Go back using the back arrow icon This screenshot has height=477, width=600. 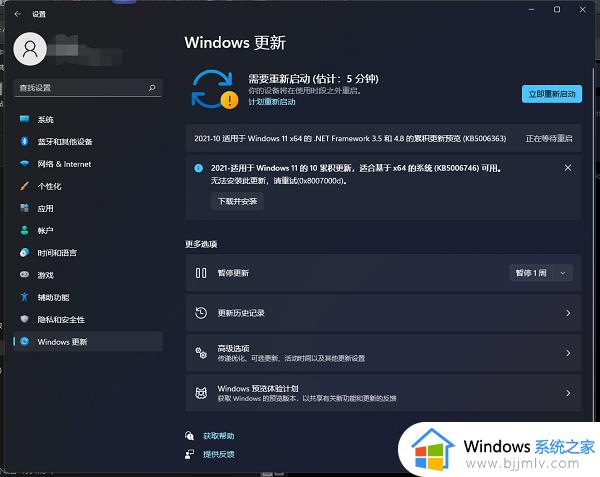coord(18,14)
